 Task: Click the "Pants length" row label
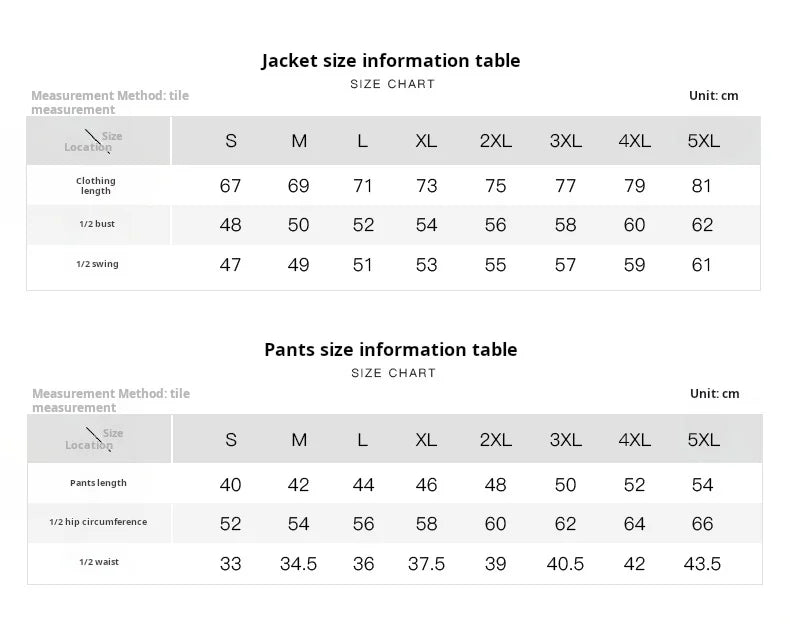[x=98, y=483]
